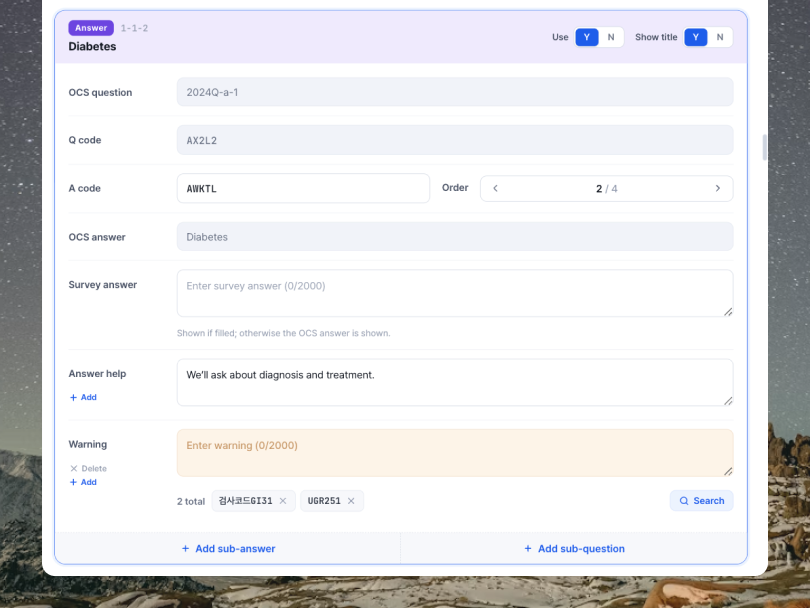Screen dimensions: 810x608
Task: Move Order to previous with left chevron
Action: (495, 189)
